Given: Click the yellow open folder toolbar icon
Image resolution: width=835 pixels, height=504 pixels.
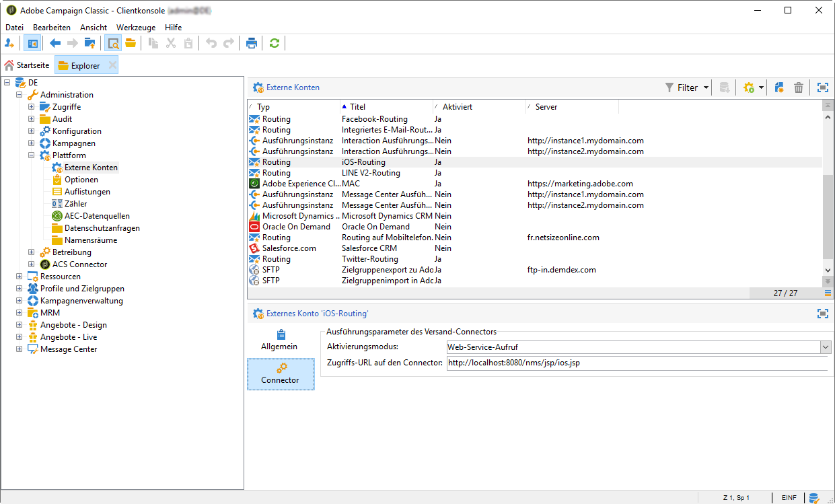Looking at the screenshot, I should tap(131, 43).
